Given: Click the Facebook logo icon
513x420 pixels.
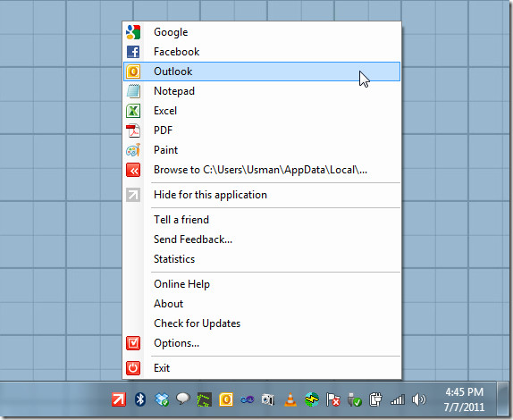Looking at the screenshot, I should point(133,52).
